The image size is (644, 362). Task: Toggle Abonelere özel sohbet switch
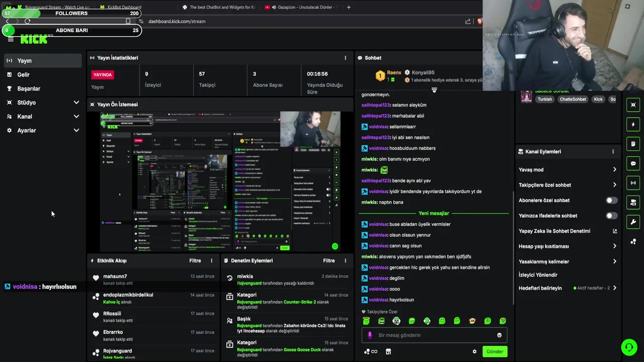[611, 201]
